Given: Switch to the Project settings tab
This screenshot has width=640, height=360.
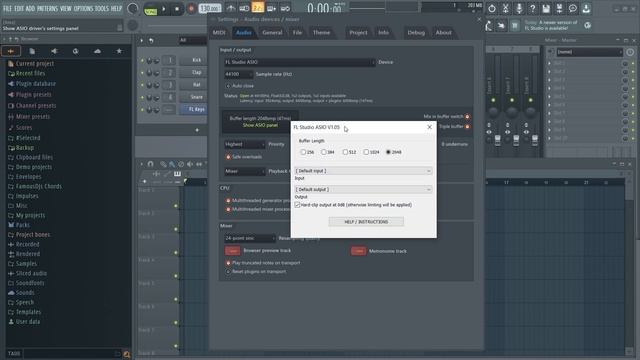Looking at the screenshot, I should (x=358, y=32).
